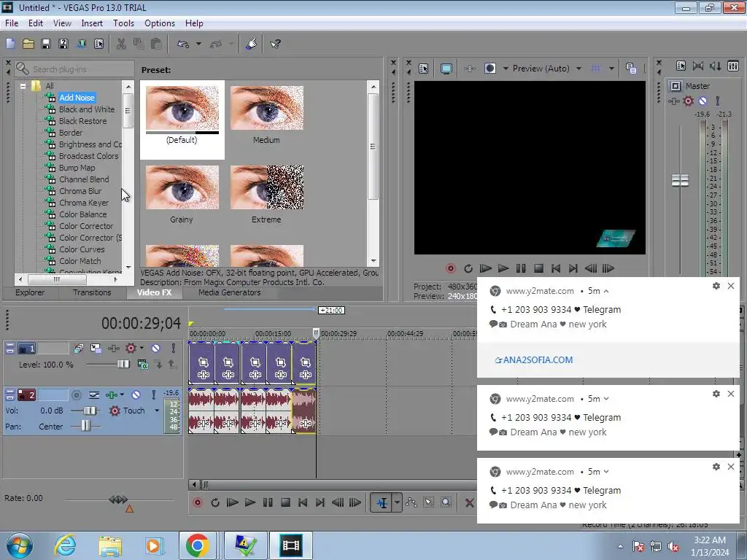Click Record button under video preview
The height and width of the screenshot is (560, 747).
pos(450,268)
